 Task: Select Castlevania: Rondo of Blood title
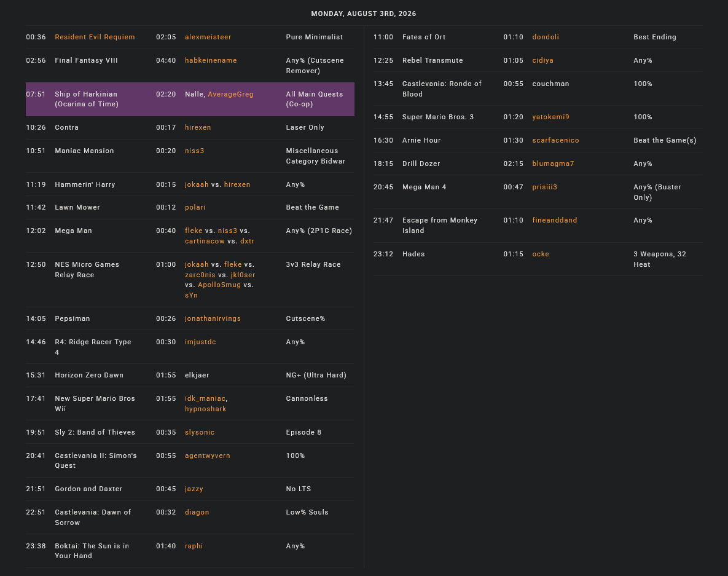pyautogui.click(x=442, y=89)
